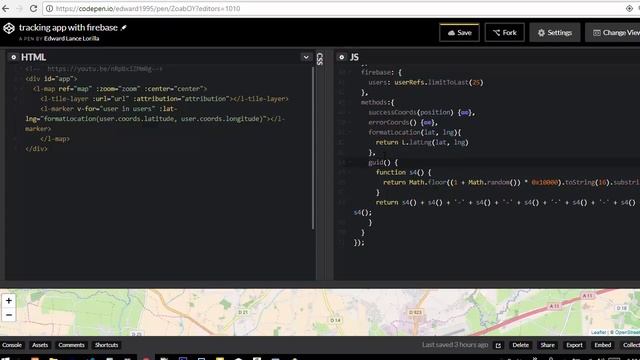Click the 'formatLocation(lat, lng){' line
Screen dimensions: 640x360
coord(414,132)
